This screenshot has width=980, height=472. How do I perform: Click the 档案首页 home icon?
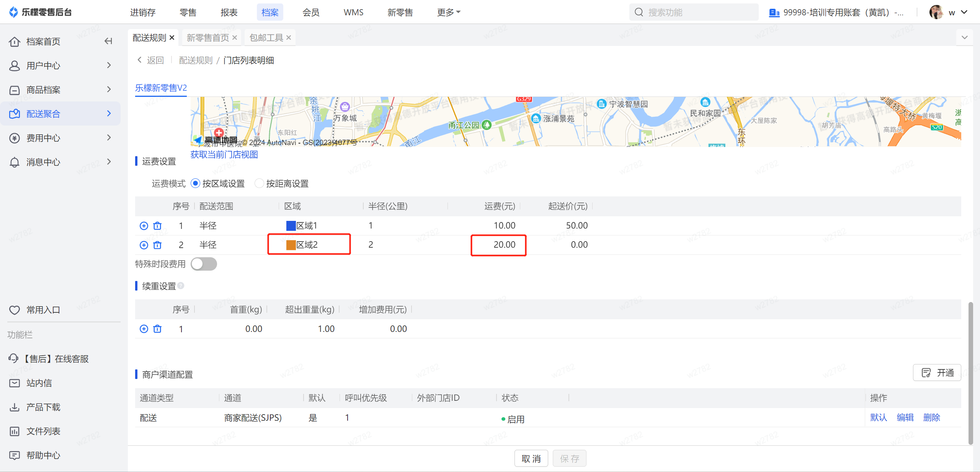click(15, 41)
